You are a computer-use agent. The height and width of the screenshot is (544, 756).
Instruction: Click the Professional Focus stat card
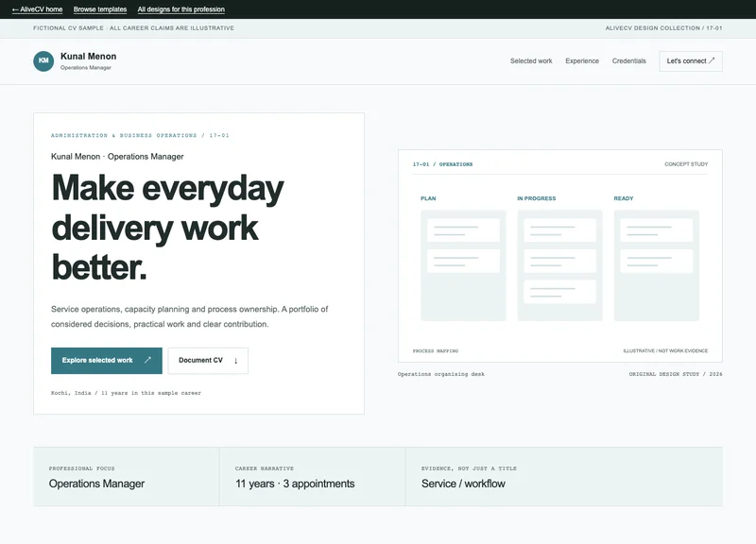127,477
